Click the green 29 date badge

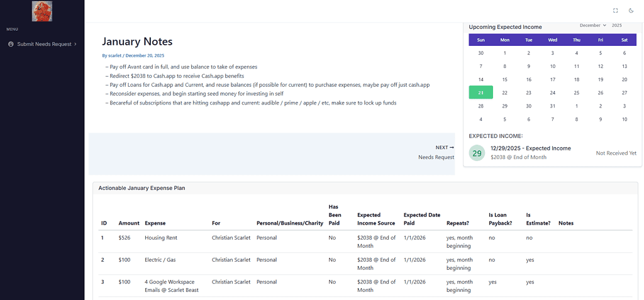click(x=477, y=153)
